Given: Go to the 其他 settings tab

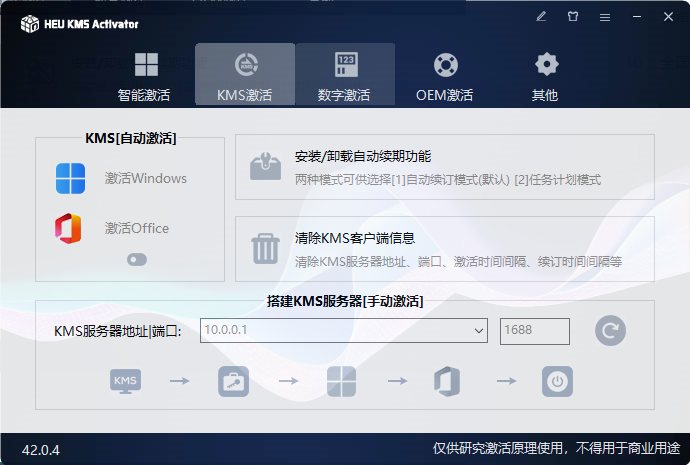Looking at the screenshot, I should coord(545,75).
